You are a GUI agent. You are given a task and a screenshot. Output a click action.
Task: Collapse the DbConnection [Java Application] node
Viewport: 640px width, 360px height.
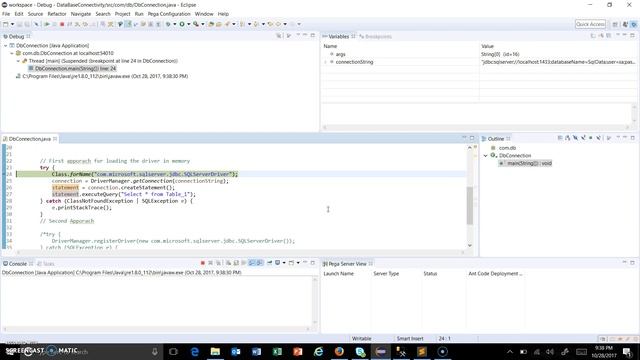[6, 46]
